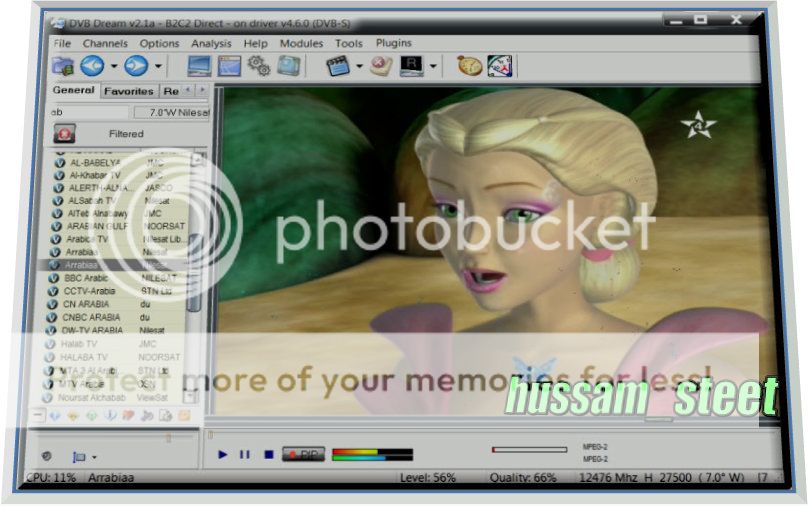Click the channel list vertical scrollbar thumb
Viewport: 808px width, 506px height.
pyautogui.click(x=194, y=273)
